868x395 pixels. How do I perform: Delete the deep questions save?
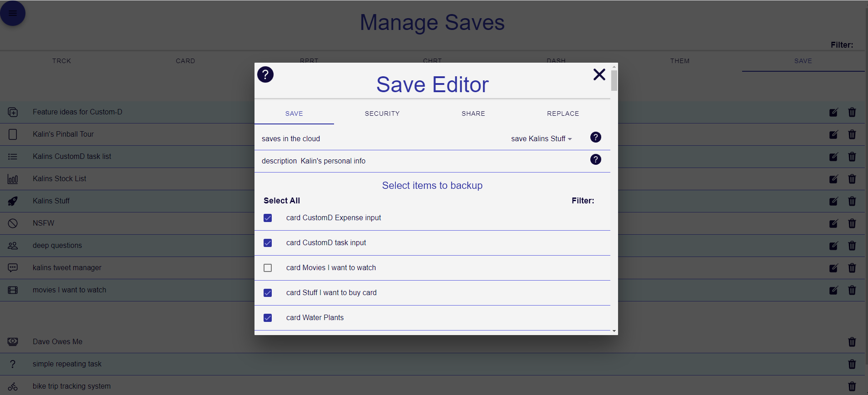pyautogui.click(x=852, y=246)
